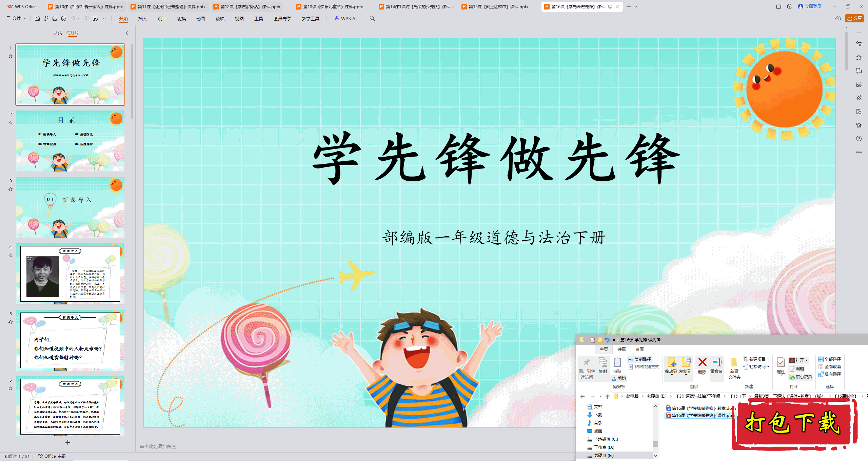Screen dimensions: 868x461
Task: Click the book search icon in the right sidebar
Action: pos(859,112)
